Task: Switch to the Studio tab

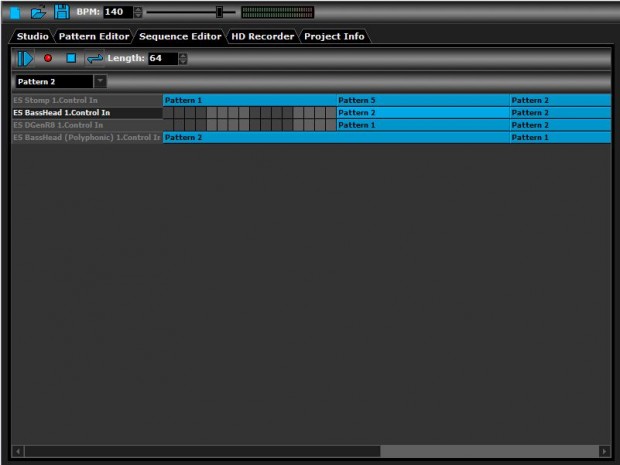Action: tap(32, 36)
